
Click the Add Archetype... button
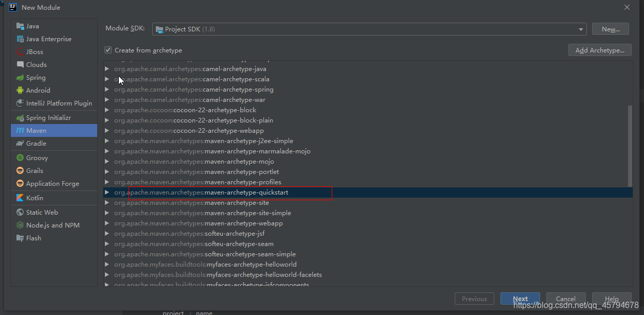point(600,50)
